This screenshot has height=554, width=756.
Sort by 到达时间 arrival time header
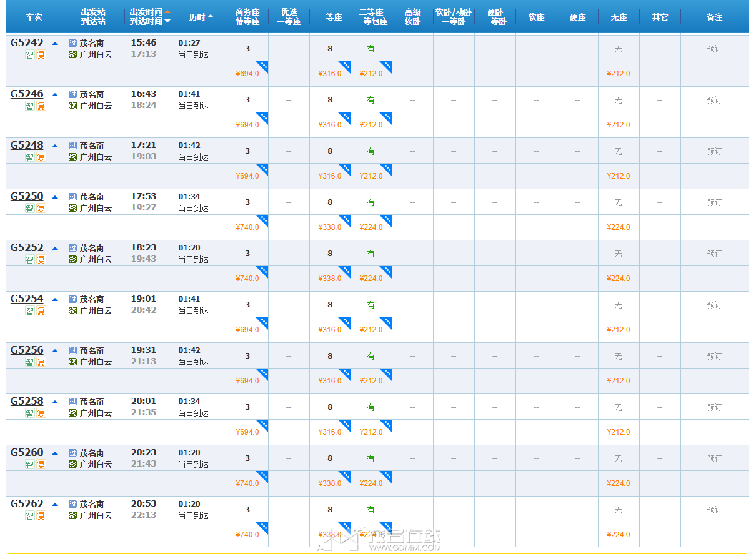point(150,21)
